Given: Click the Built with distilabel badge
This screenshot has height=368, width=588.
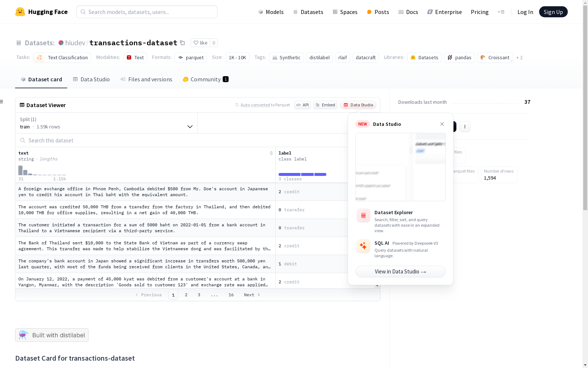Looking at the screenshot, I should point(52,335).
